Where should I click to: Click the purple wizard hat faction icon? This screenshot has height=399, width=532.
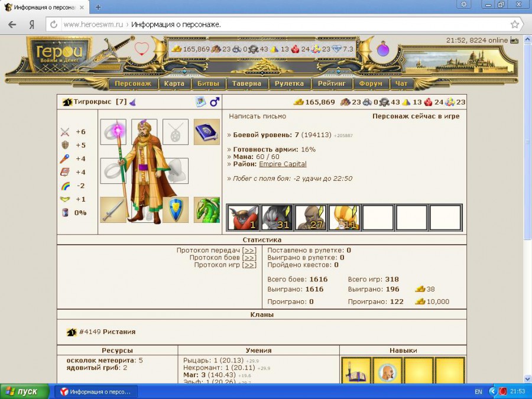coord(132,102)
